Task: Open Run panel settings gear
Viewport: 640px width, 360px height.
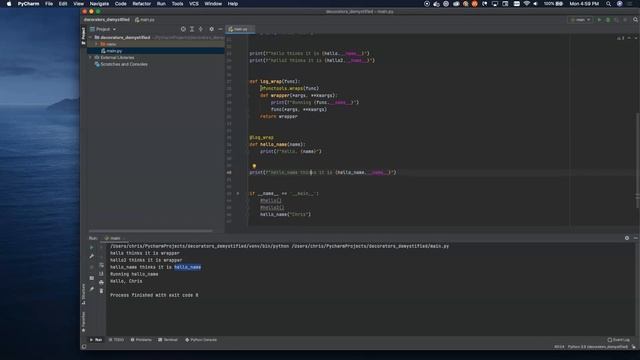Action: (627, 238)
